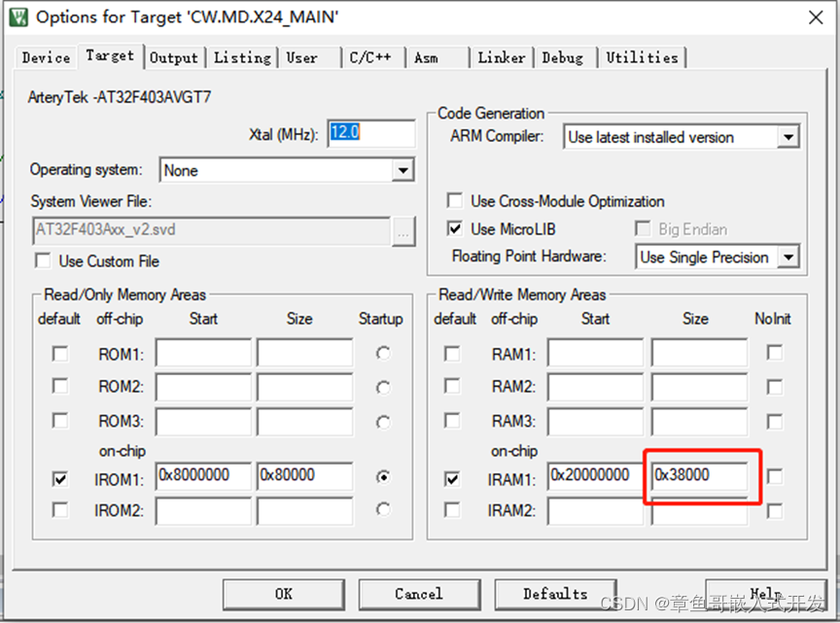Viewport: 840px width, 623px height.
Task: Toggle the IROM1 default checkbox
Action: tap(60, 478)
